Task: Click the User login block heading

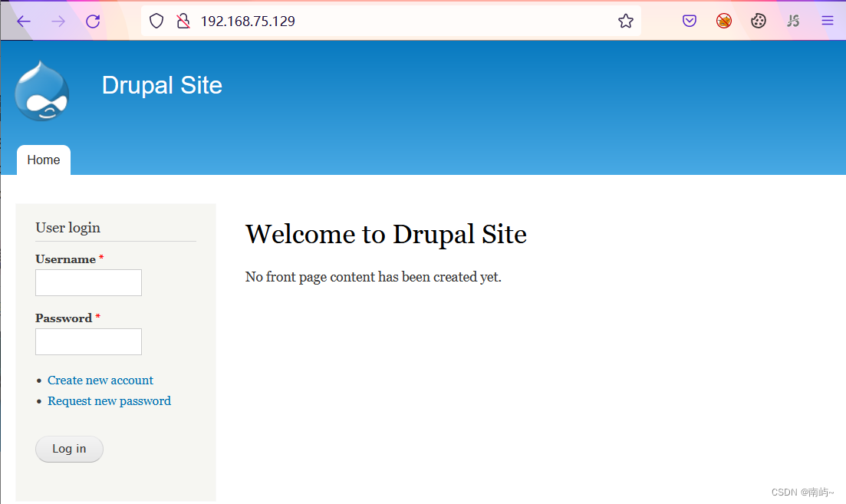Action: coord(68,228)
